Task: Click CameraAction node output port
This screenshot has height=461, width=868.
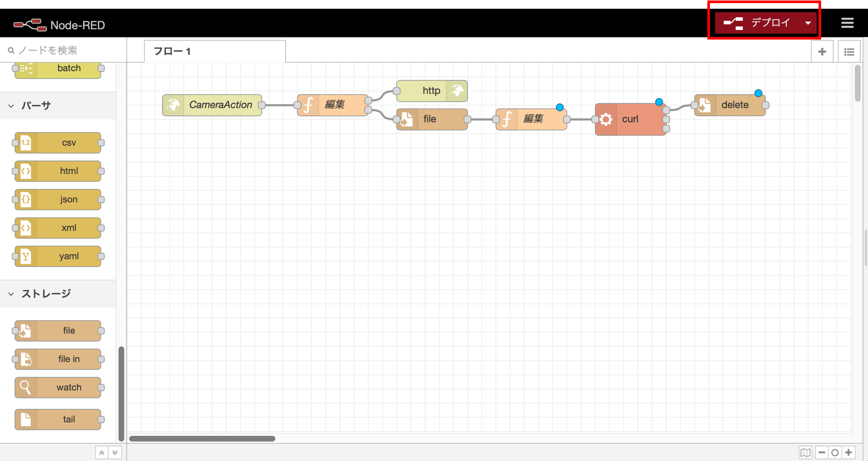Action: click(262, 105)
